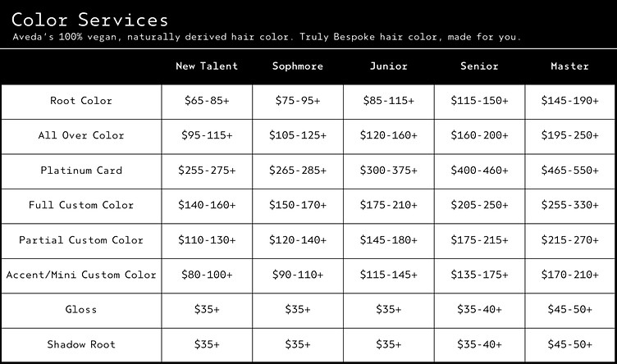Open the All Over Color service label
This screenshot has width=617, height=364.
[x=81, y=135]
